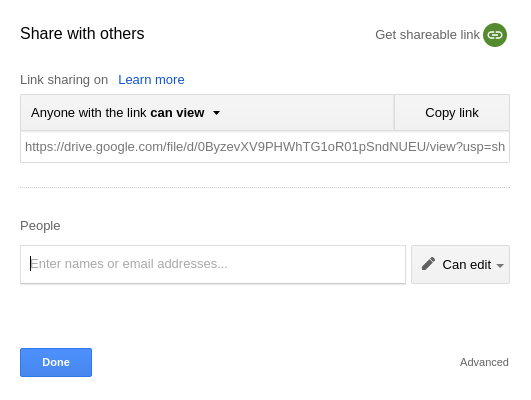Click the "Can edit" label text
This screenshot has width=531, height=400.
(x=467, y=265)
